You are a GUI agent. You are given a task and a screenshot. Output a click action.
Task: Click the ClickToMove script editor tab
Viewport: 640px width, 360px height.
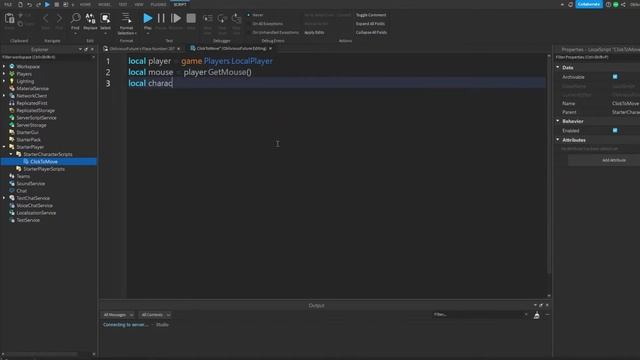tap(231, 49)
